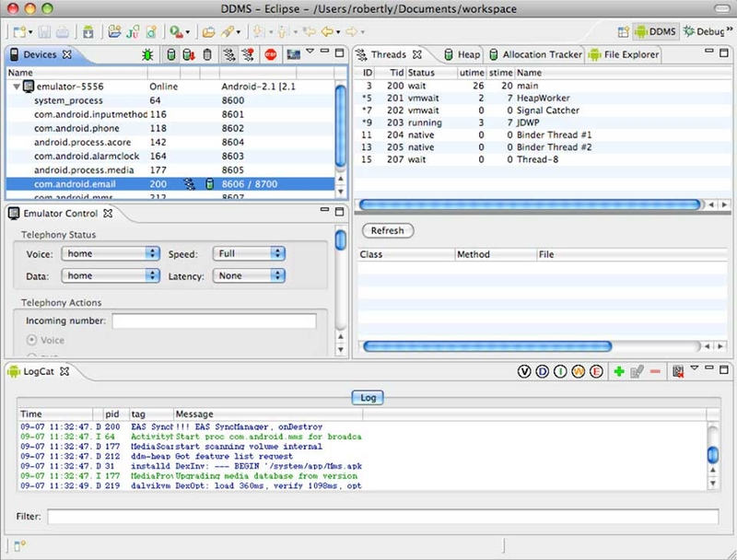This screenshot has width=737, height=560.
Task: Click the Search flashlight toolbar icon
Action: tap(228, 32)
